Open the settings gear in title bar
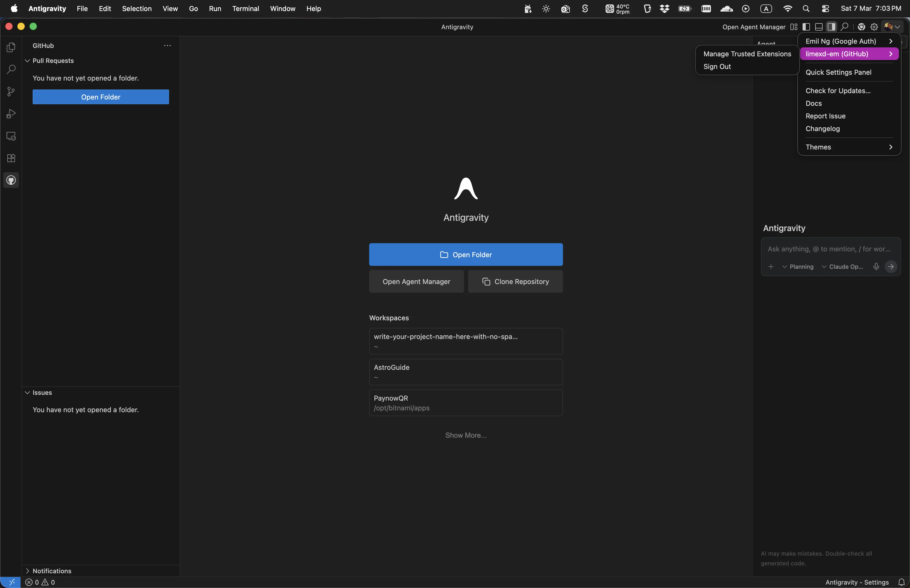The height and width of the screenshot is (588, 910). click(874, 27)
